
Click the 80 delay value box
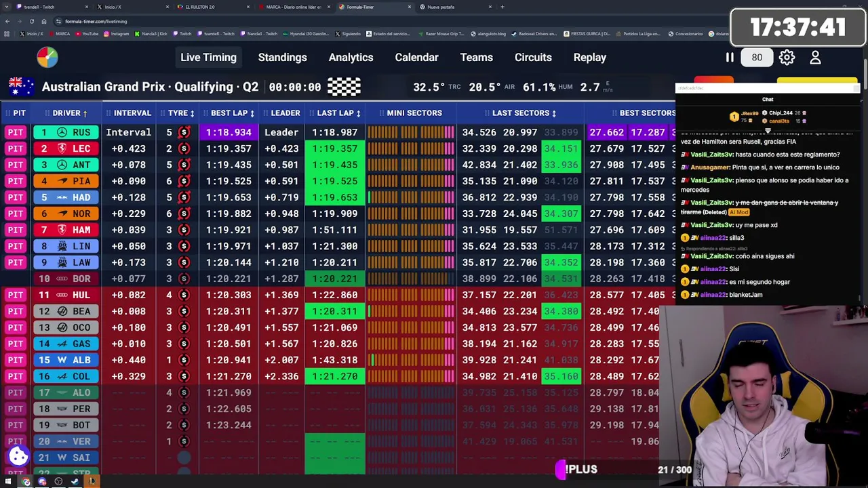point(757,58)
